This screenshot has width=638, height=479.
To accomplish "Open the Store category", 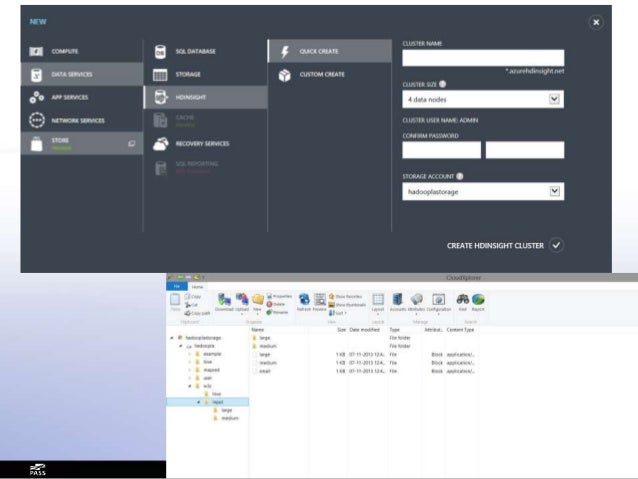I will pyautogui.click(x=82, y=144).
